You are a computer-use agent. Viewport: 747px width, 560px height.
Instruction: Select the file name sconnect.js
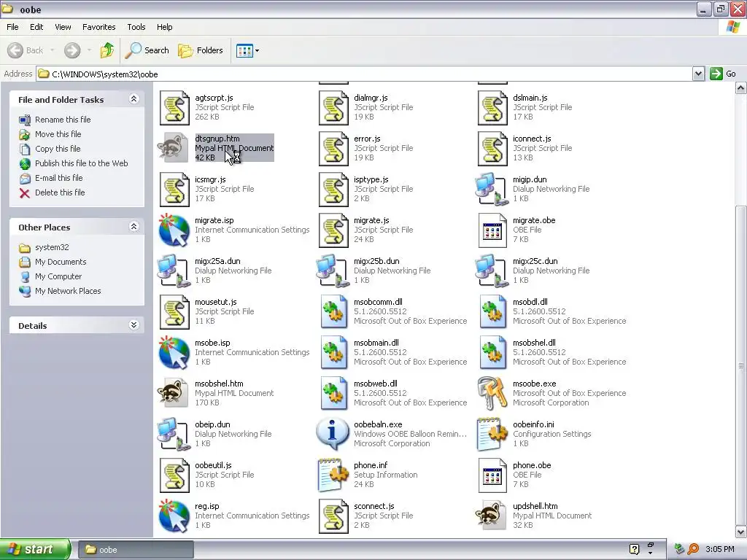(374, 506)
